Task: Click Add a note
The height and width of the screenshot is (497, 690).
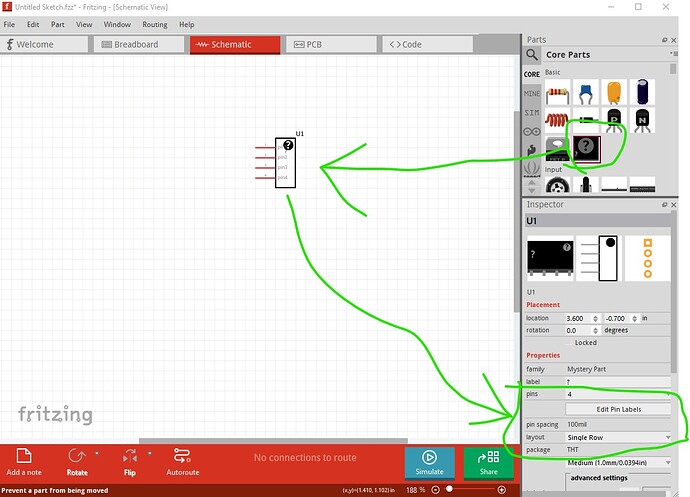Action: (24, 462)
